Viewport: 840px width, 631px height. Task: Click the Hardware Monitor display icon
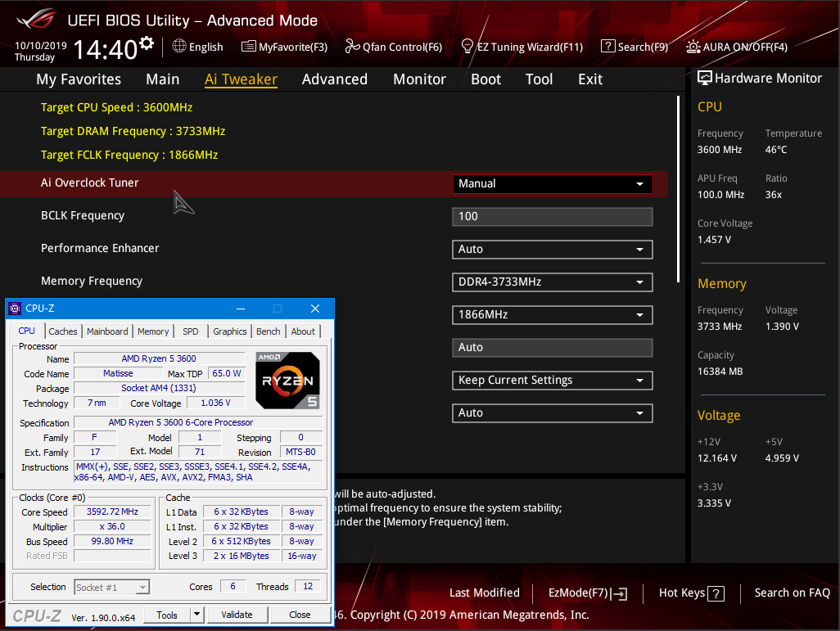[704, 79]
